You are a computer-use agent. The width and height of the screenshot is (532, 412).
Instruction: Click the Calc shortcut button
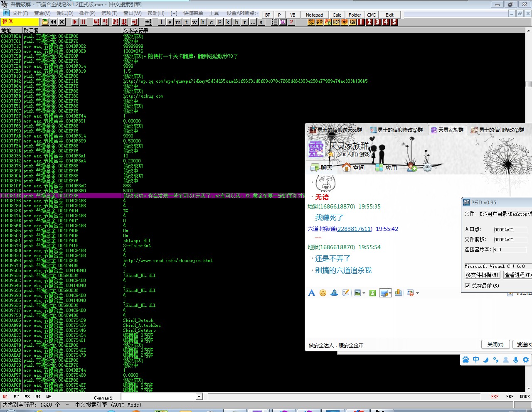[x=337, y=15]
